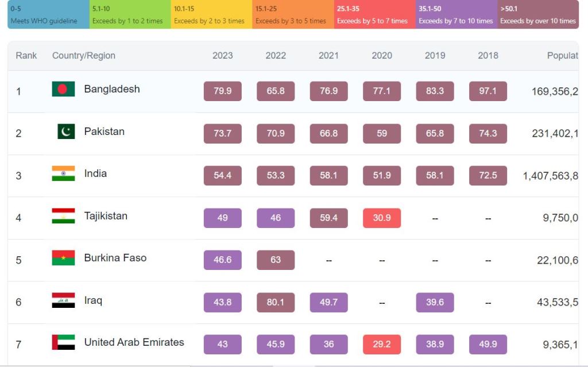The image size is (588, 367).
Task: Click the Bangladesh flag icon
Action: pyautogui.click(x=63, y=89)
